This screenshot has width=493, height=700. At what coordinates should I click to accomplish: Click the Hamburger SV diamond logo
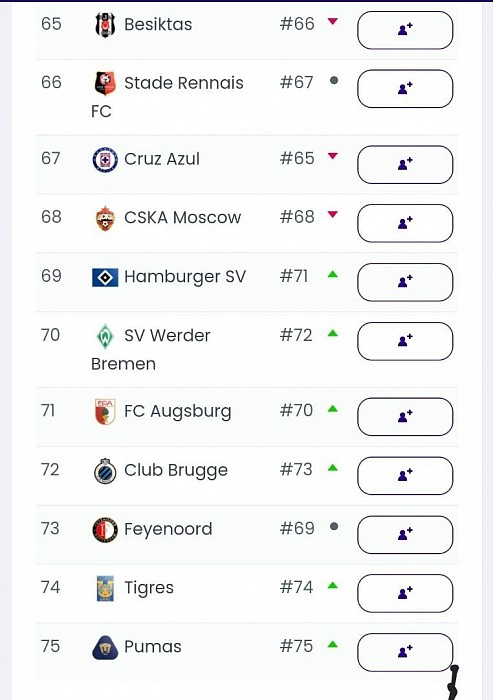point(105,277)
